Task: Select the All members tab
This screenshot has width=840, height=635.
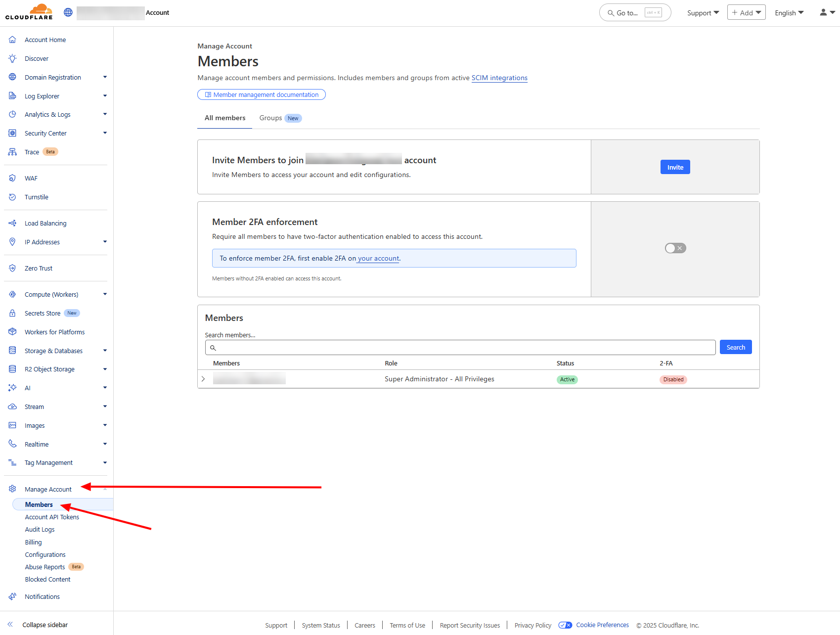Action: 224,118
